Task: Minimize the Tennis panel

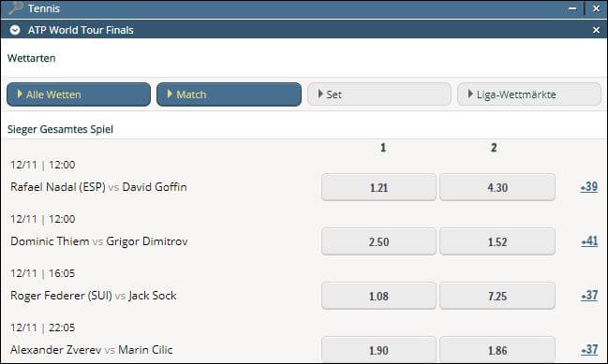Action: 572,8
